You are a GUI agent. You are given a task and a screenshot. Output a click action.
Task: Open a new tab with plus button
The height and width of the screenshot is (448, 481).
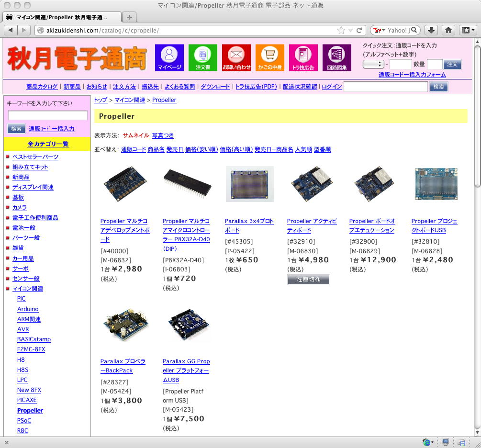[129, 17]
